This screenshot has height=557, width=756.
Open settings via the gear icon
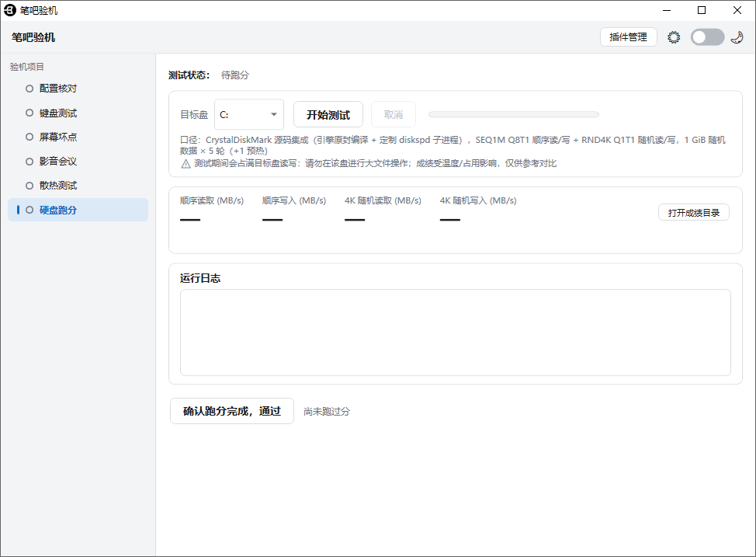point(674,37)
